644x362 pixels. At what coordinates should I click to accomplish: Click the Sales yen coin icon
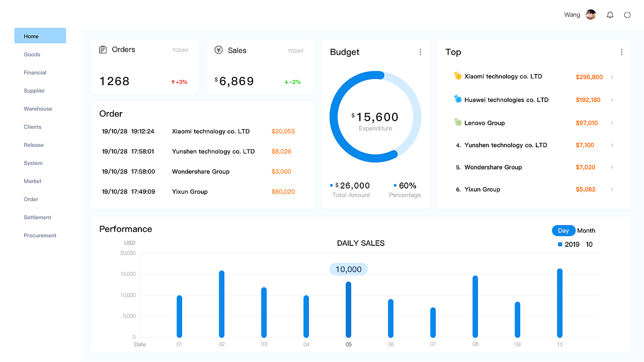[218, 50]
